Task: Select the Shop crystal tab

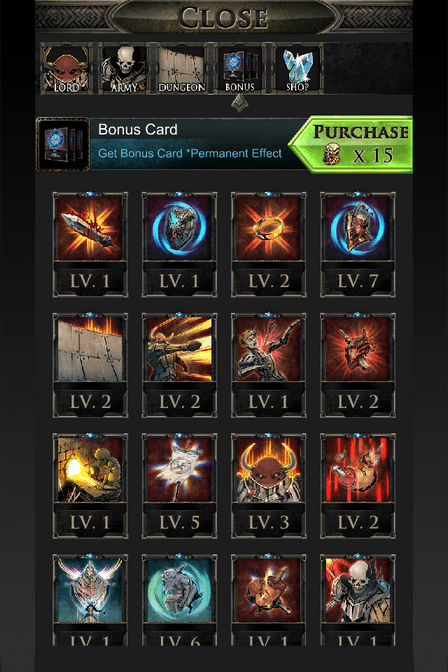Action: coord(297,69)
